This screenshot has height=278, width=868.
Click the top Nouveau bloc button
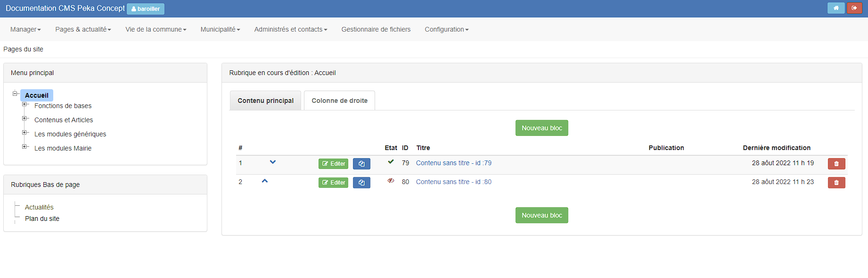click(542, 128)
